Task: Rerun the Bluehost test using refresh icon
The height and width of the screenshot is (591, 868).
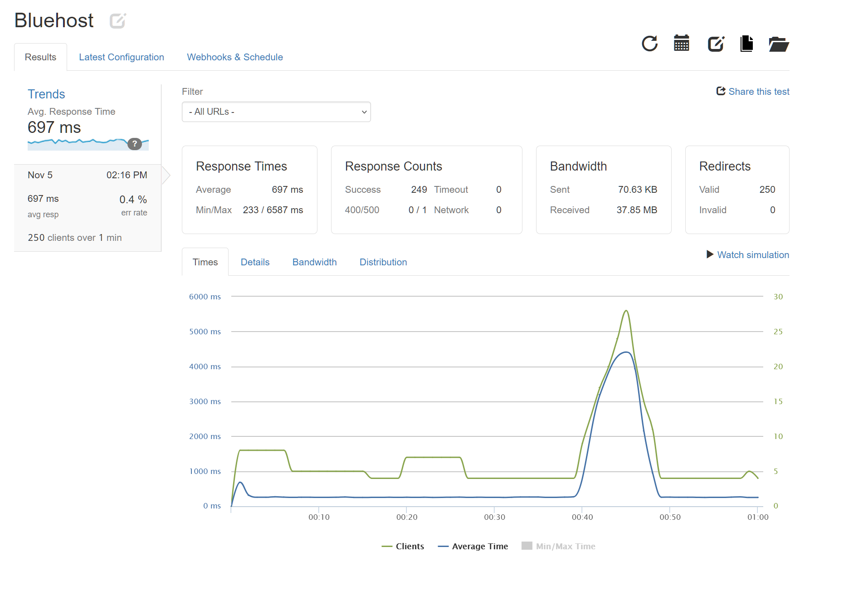Action: [650, 44]
